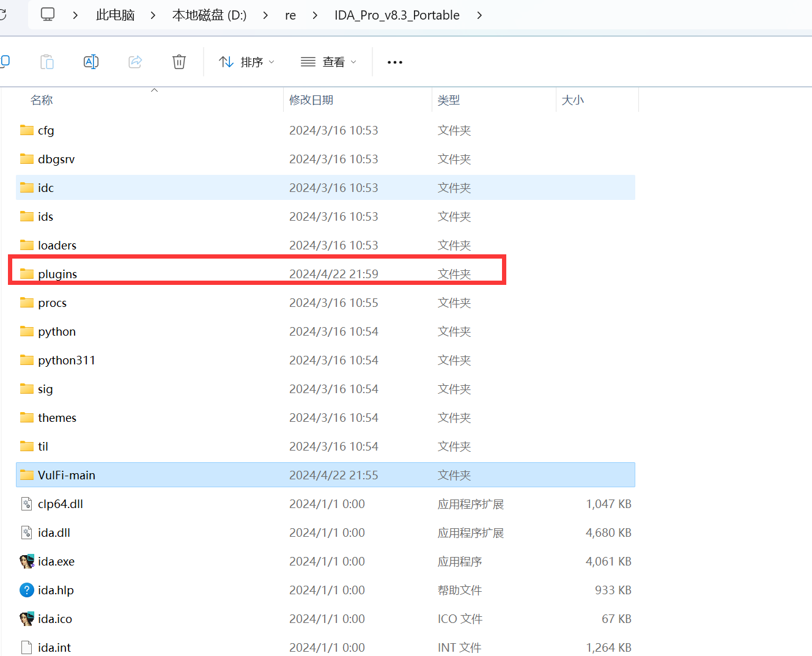Expand chevron after computer icon in address bar

coord(75,15)
